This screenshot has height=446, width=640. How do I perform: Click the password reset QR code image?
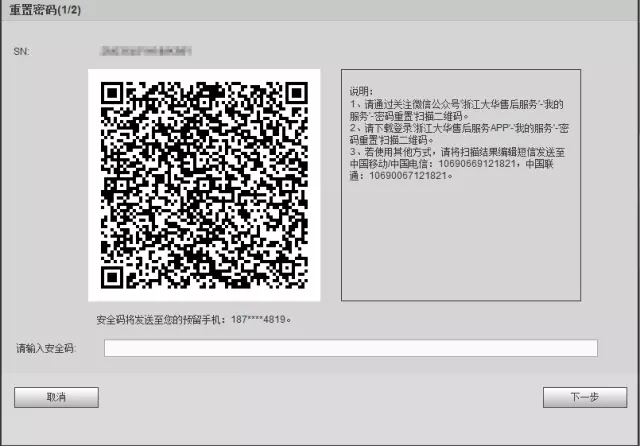[204, 185]
